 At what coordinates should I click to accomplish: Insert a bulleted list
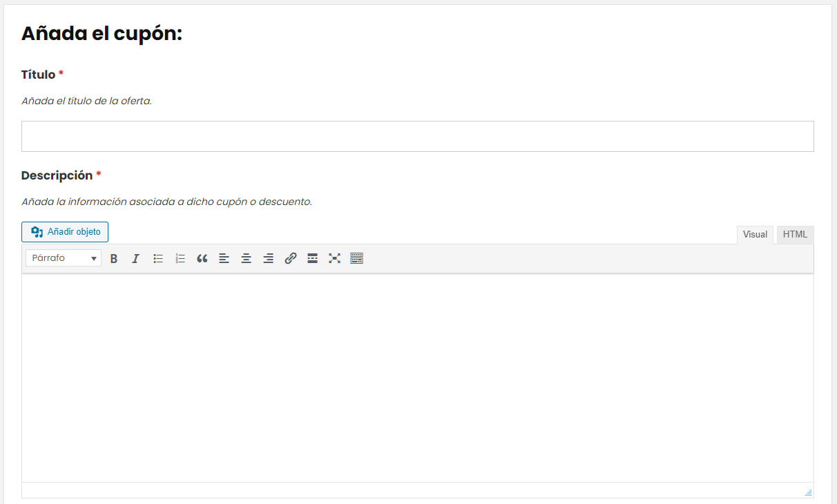pyautogui.click(x=158, y=258)
